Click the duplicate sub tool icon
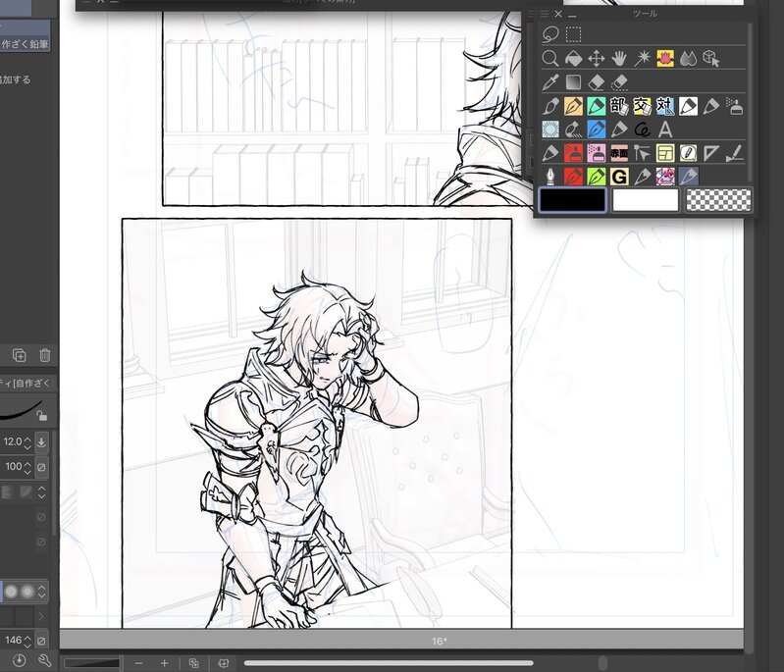The width and height of the screenshot is (784, 672). (19, 355)
